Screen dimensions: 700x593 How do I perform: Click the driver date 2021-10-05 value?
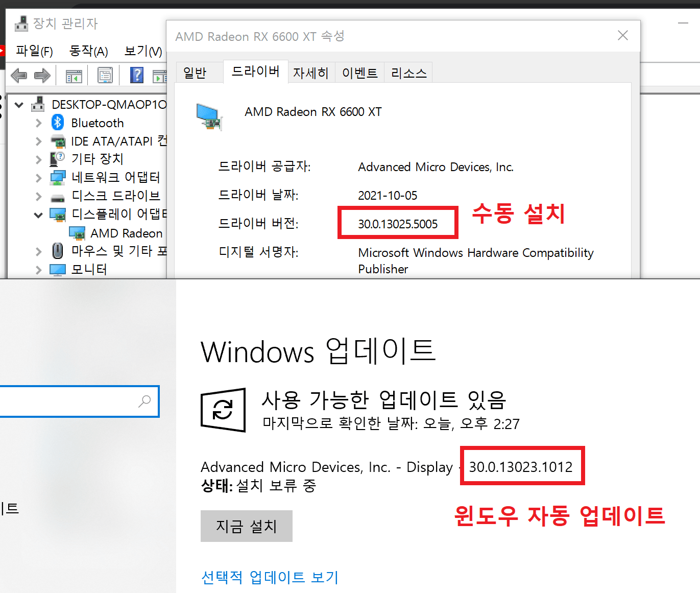388,196
